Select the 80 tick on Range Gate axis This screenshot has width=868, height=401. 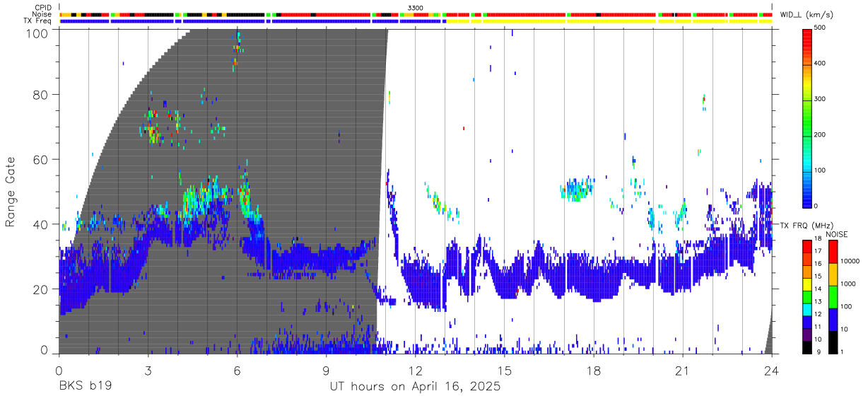pos(41,95)
